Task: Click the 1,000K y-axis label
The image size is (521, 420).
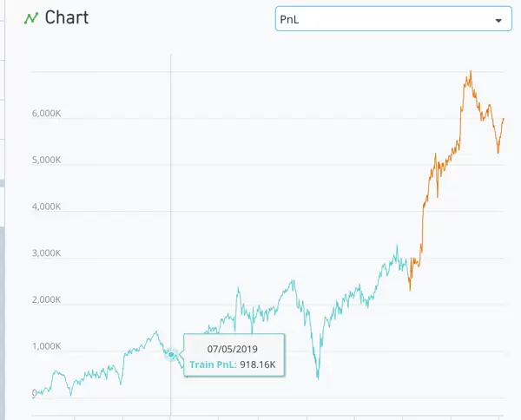Action: click(x=46, y=347)
